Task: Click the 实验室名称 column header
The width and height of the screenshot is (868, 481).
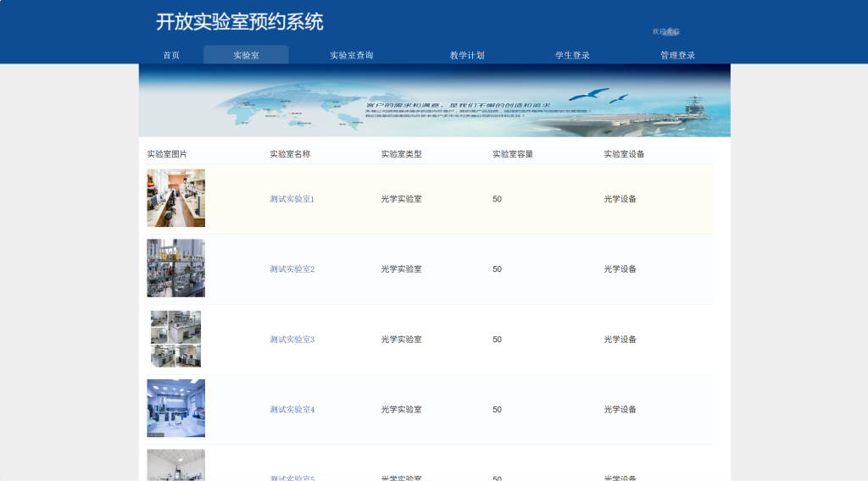Action: (290, 154)
